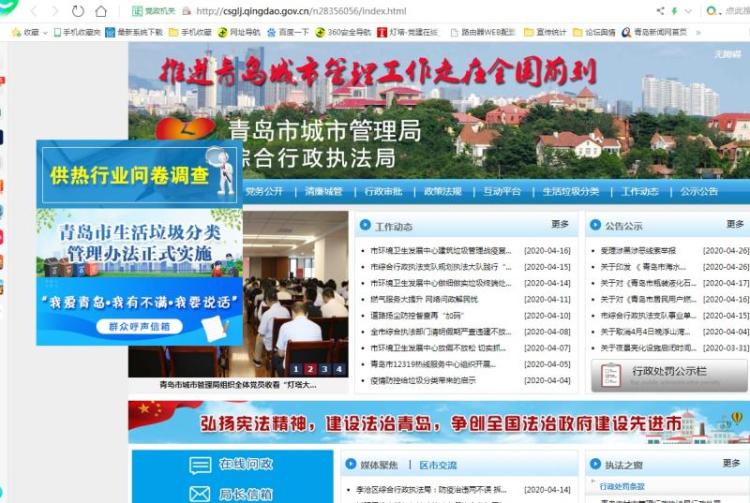Open the 公告公示 notice dated 2020-03-31
This screenshot has width=750, height=503.
(648, 348)
